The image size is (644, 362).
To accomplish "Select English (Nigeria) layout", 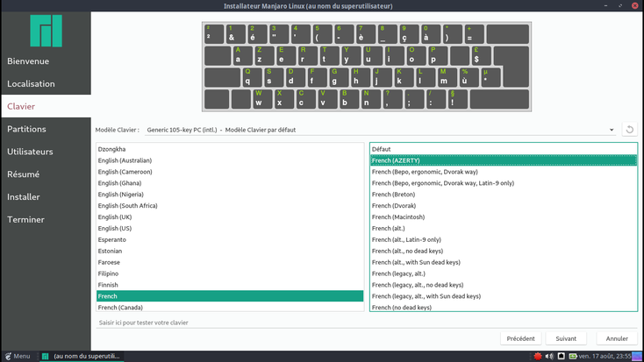I will [x=230, y=194].
